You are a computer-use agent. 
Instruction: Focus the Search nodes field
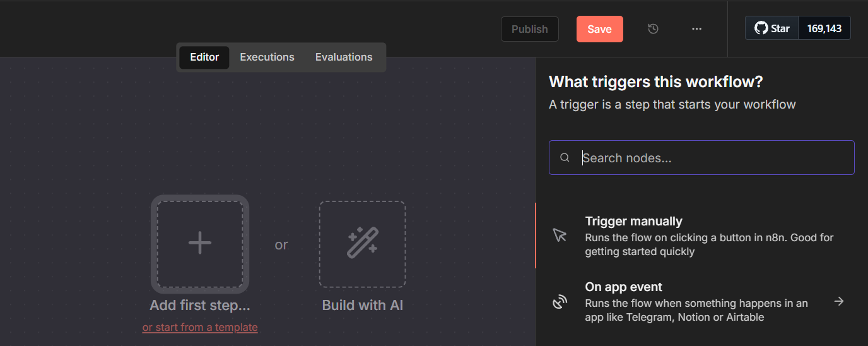[x=713, y=158]
